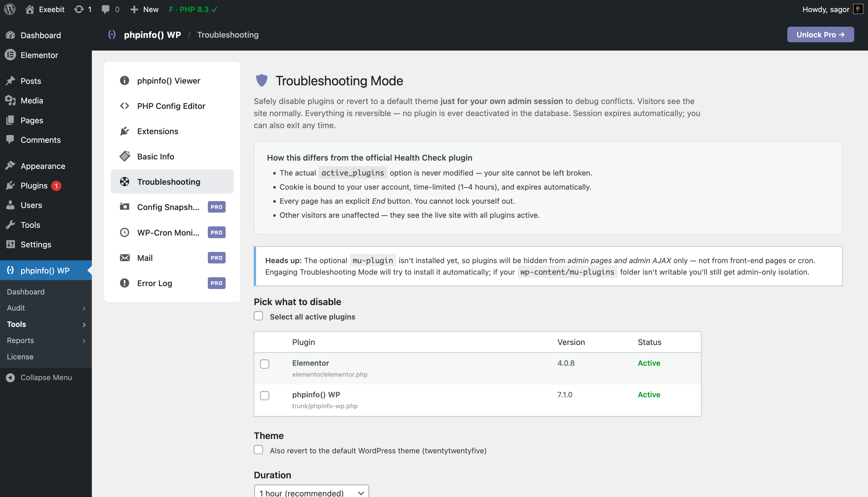Click the code brackets icon for PHP Config Editor
The height and width of the screenshot is (497, 868).
pos(125,106)
